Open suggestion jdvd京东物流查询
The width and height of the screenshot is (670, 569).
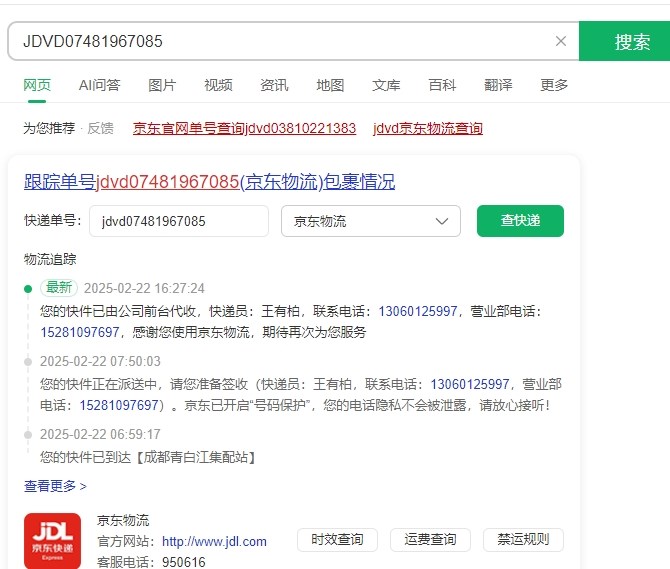coord(428,128)
